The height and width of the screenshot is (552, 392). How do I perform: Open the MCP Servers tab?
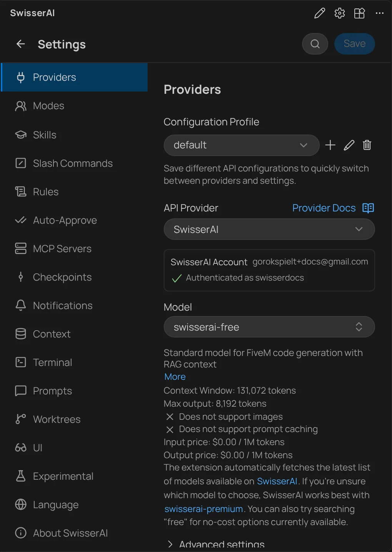point(75,249)
